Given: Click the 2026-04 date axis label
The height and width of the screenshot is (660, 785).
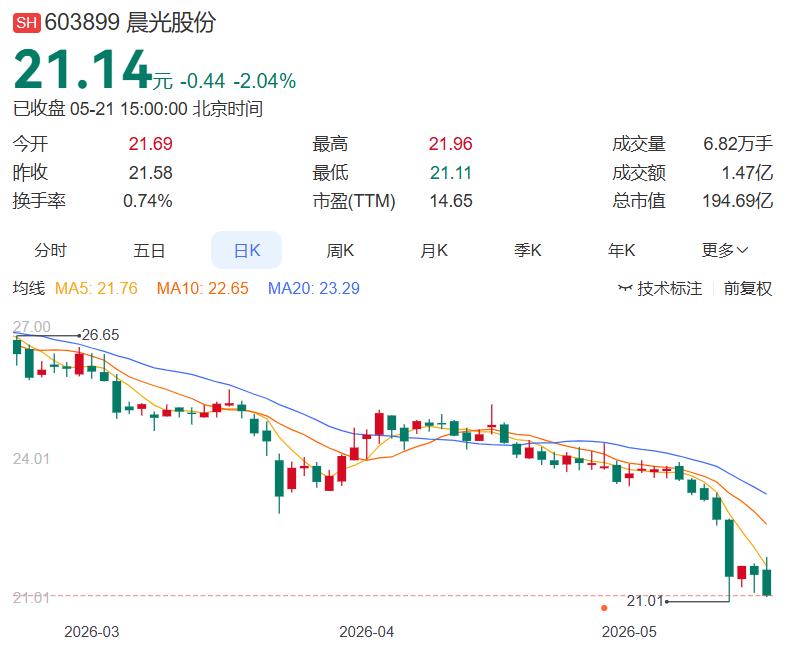Looking at the screenshot, I should 366,631.
